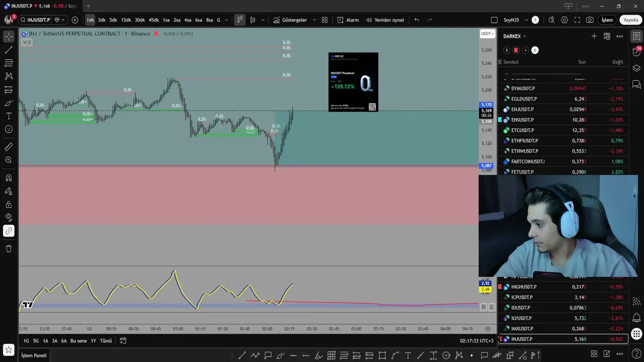This screenshot has height=362, width=644.
Task: Select ICPUSDT.P in the watchlist
Action: [563, 297]
